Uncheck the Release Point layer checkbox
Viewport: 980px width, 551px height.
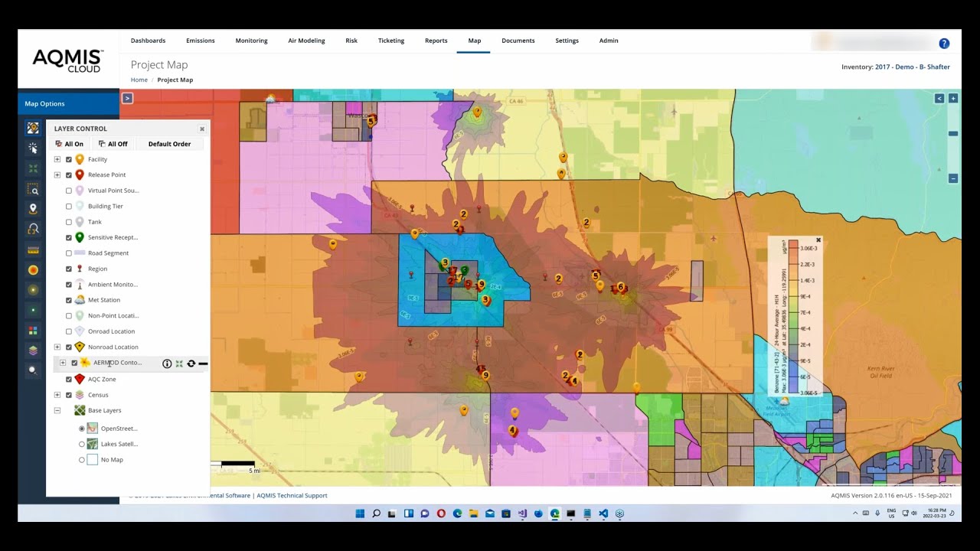69,175
